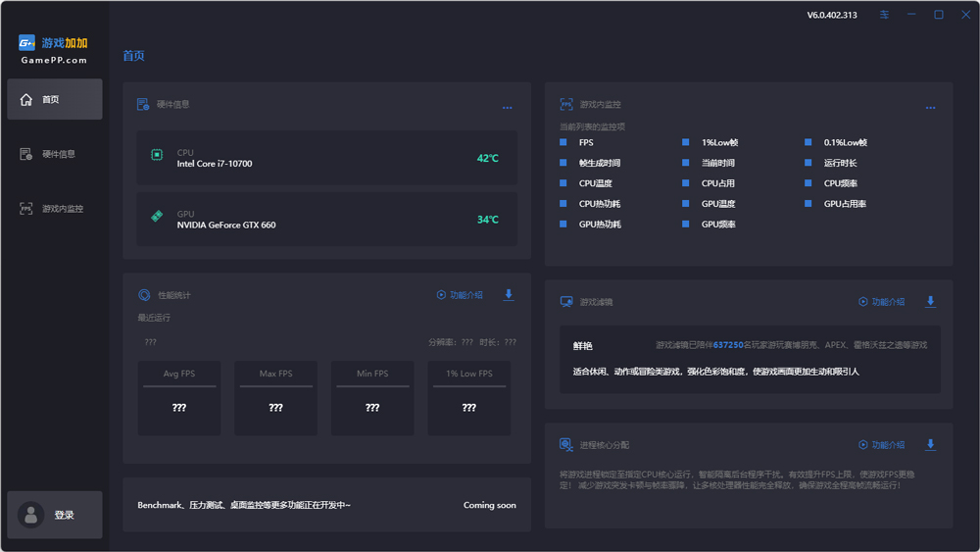
Task: Switch to 硬件信息 in the sidebar
Action: coord(55,154)
